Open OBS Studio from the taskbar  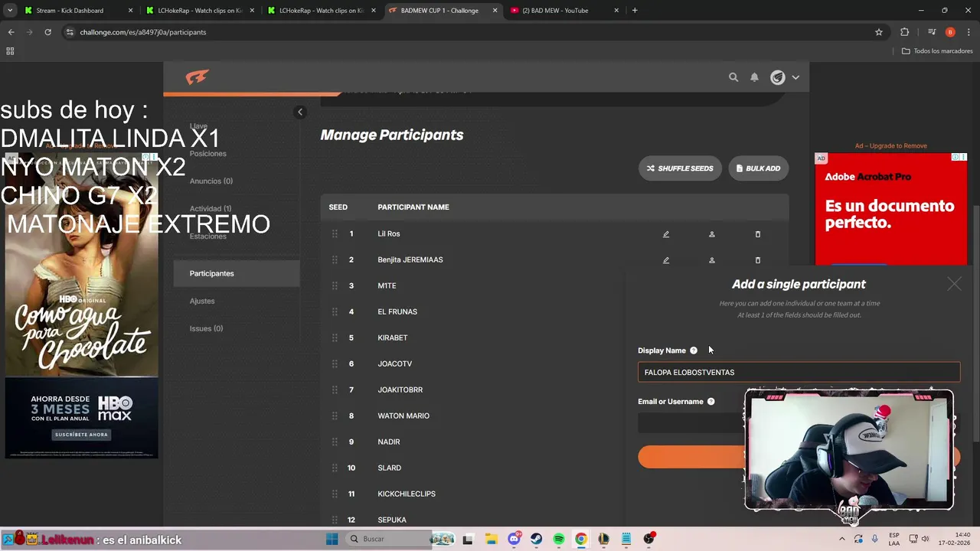click(x=649, y=539)
